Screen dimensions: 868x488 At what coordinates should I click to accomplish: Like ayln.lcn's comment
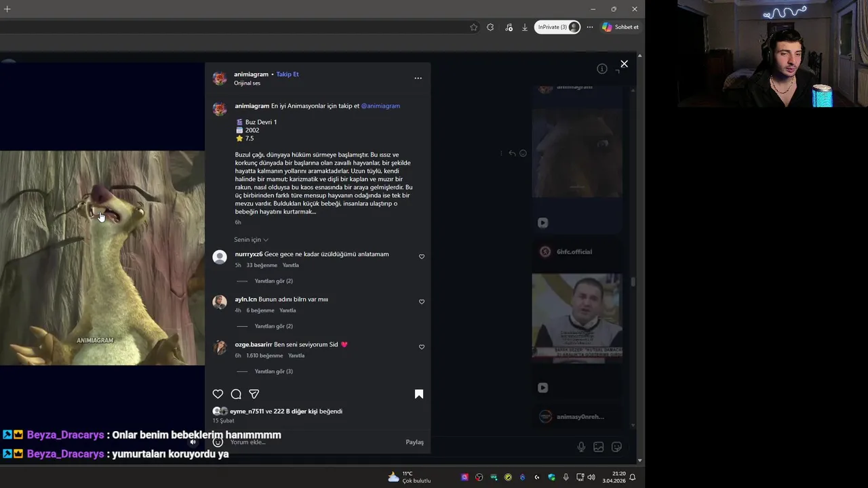(422, 302)
